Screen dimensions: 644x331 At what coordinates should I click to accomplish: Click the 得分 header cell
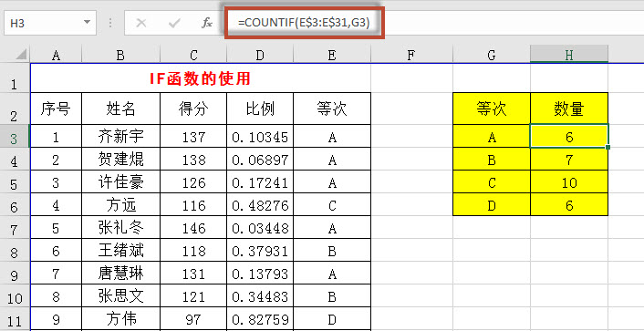point(193,109)
